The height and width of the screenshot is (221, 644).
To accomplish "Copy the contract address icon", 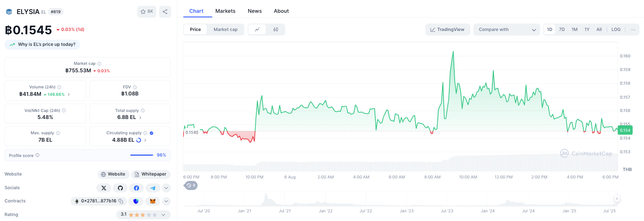I will click(x=121, y=201).
